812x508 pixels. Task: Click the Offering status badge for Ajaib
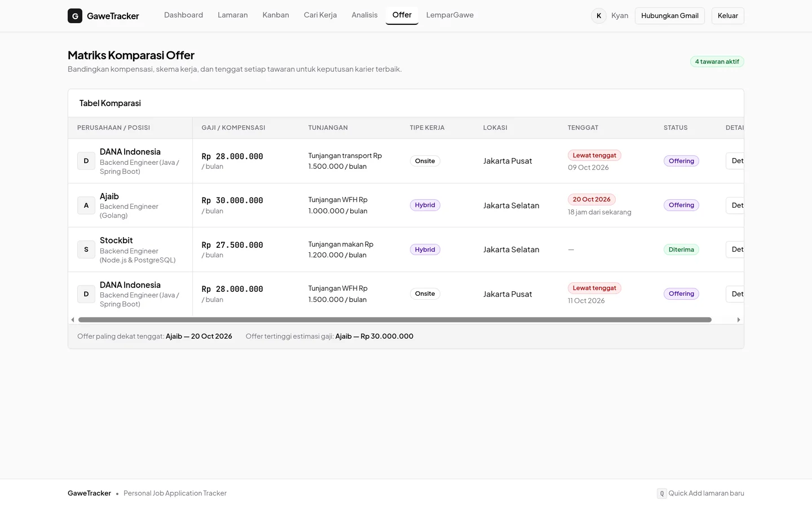tap(681, 205)
